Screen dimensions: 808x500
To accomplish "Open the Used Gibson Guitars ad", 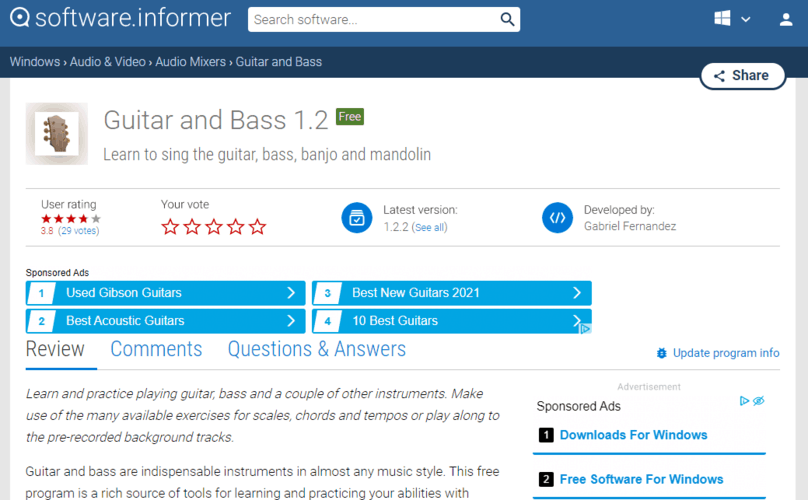I will (x=165, y=293).
